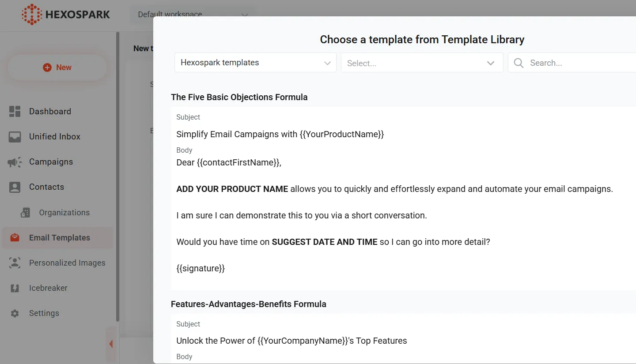636x364 pixels.
Task: Open the Hexospark templates dropdown
Action: click(255, 63)
